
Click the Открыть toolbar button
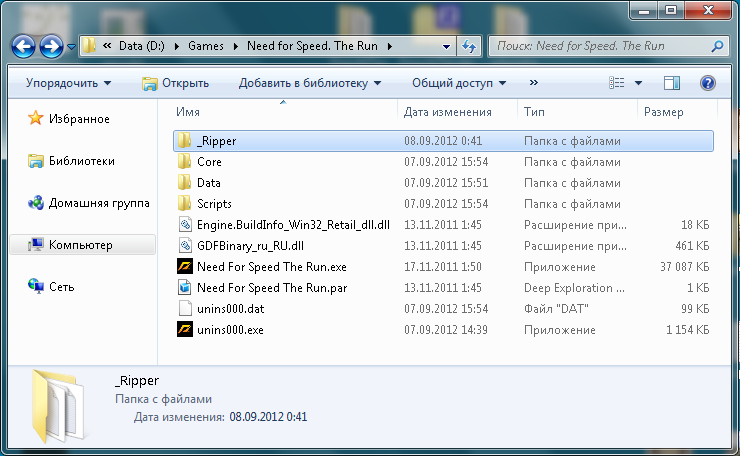coord(176,83)
